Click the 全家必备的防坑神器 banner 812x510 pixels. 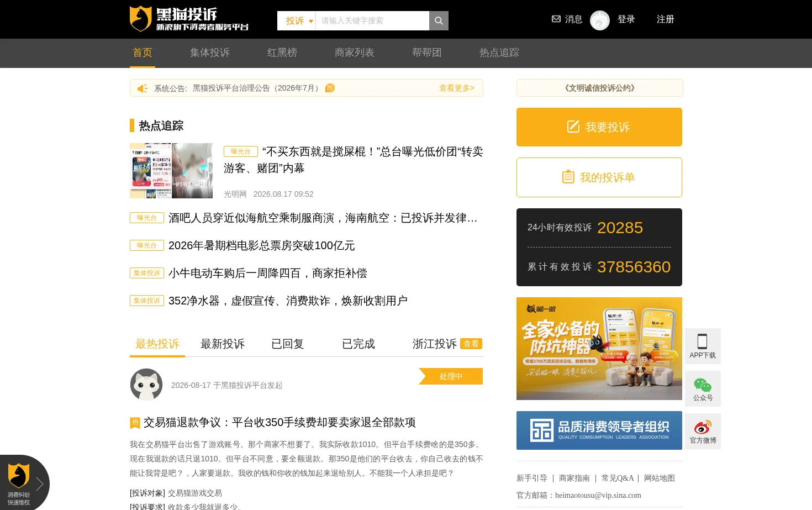pos(599,349)
